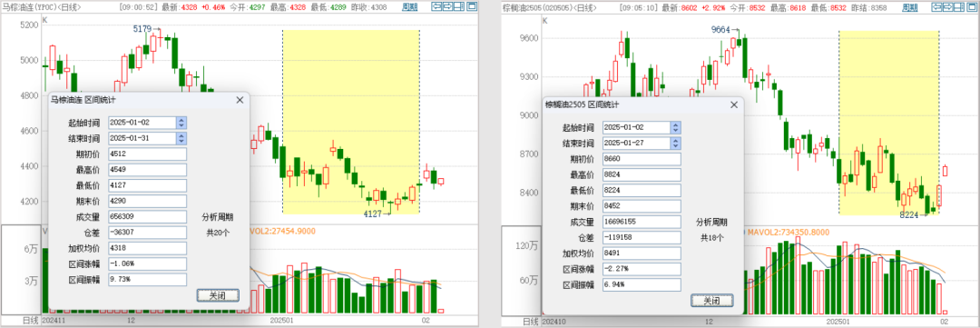980x328 pixels.
Task: Click the split-panel layout icon on the 棕榈油2505 chart
Action: pos(959,7)
